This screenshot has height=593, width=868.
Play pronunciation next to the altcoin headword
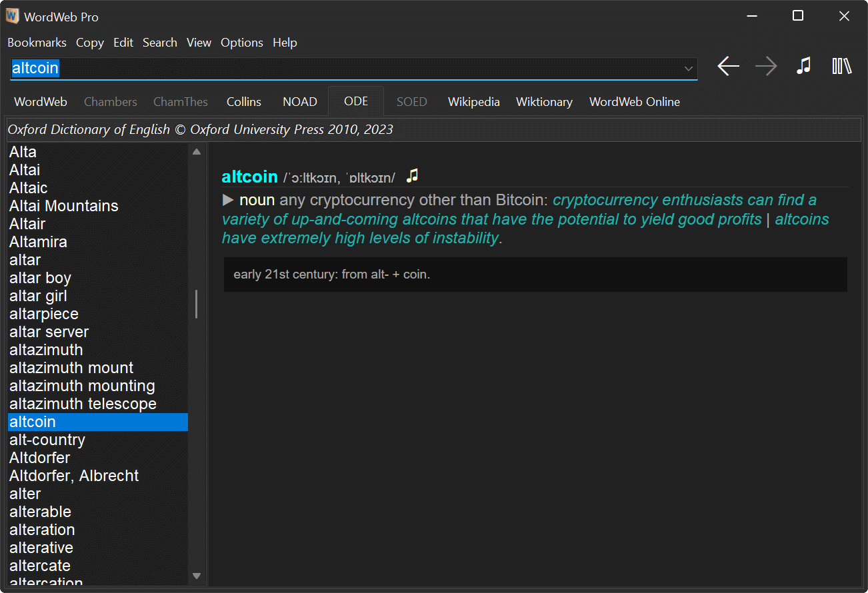pos(412,176)
